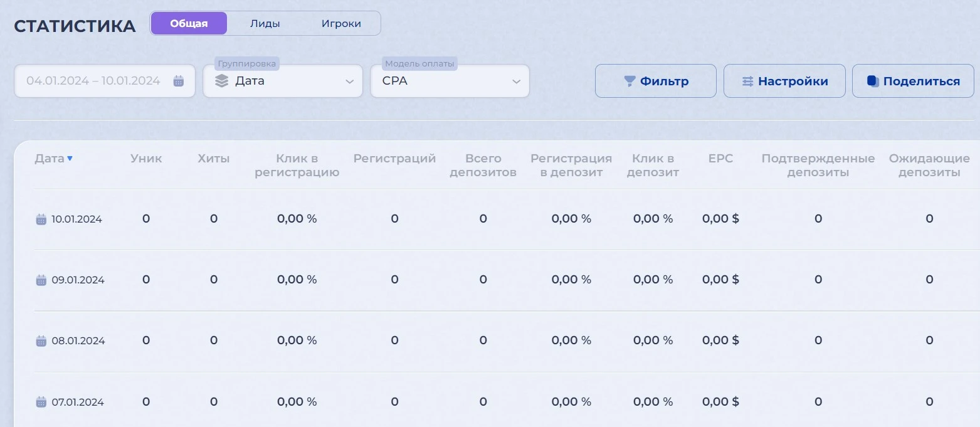This screenshot has width=980, height=427.
Task: Click calendar icon in date range field
Action: 179,81
